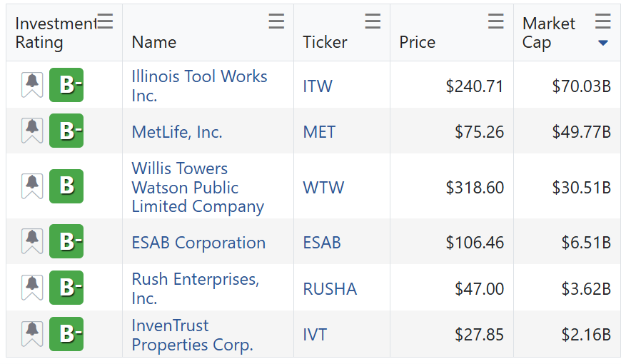Open the Price column menu icon

pos(496,22)
